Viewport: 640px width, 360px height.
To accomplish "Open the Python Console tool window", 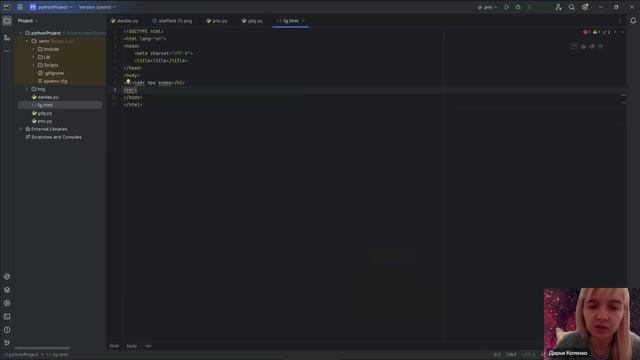I will [7, 276].
